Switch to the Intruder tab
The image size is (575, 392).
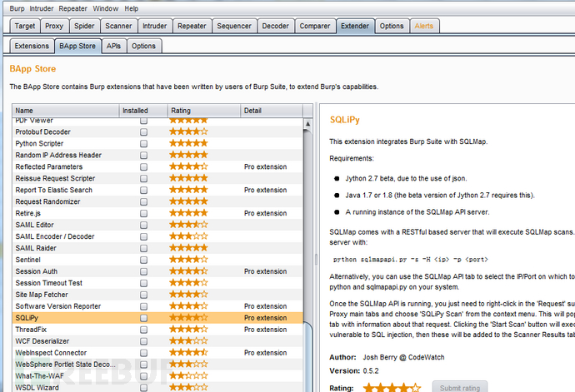click(x=154, y=26)
